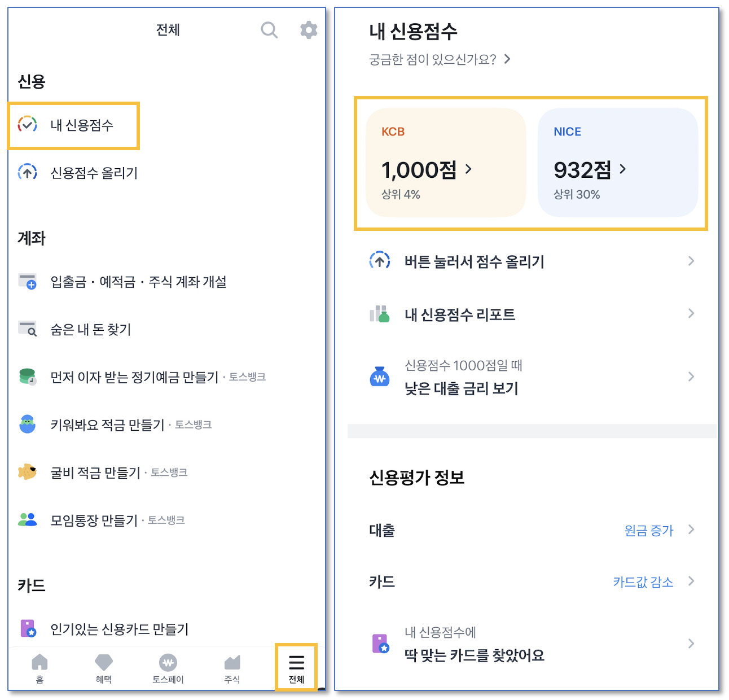Click the people icon beside 모임통장 만들기
Image resolution: width=729 pixels, height=700 pixels.
coord(27,519)
